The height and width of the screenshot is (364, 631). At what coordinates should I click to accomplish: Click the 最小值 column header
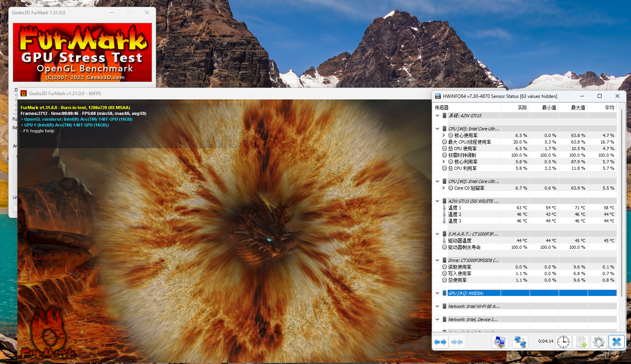tap(544, 108)
